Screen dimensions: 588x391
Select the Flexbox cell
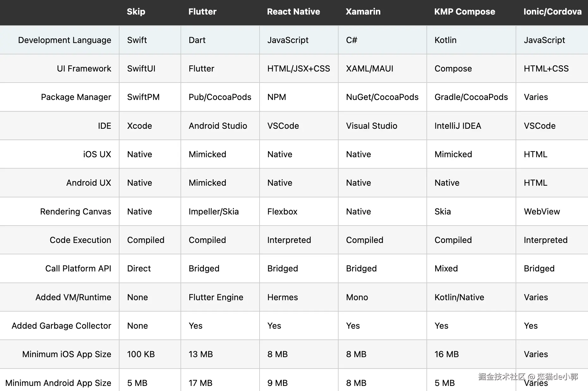click(282, 212)
